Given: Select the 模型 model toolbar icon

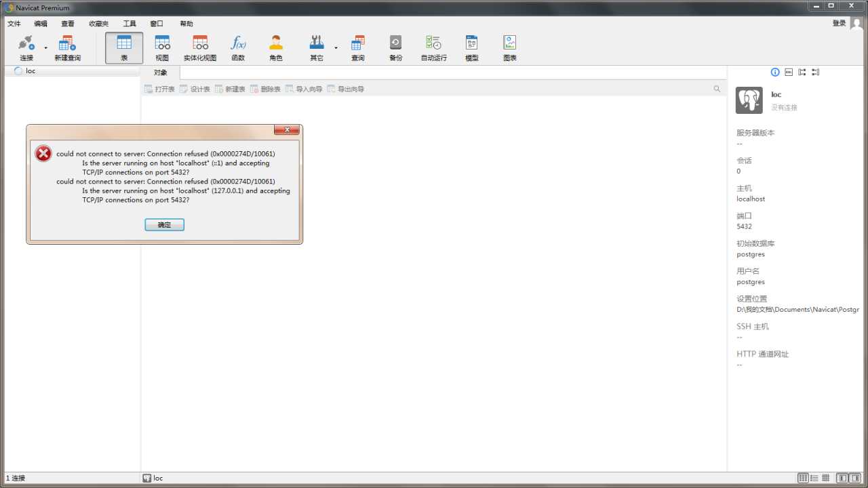Looking at the screenshot, I should click(471, 48).
